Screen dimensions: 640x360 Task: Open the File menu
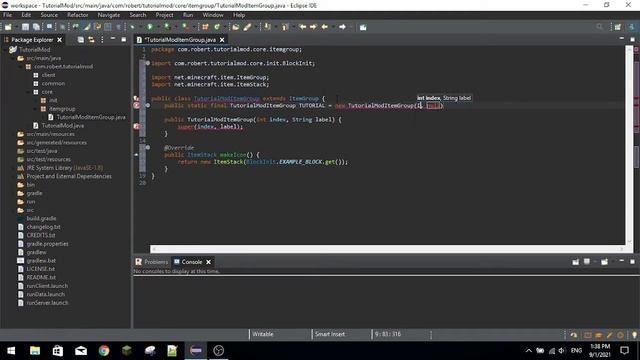coord(7,15)
